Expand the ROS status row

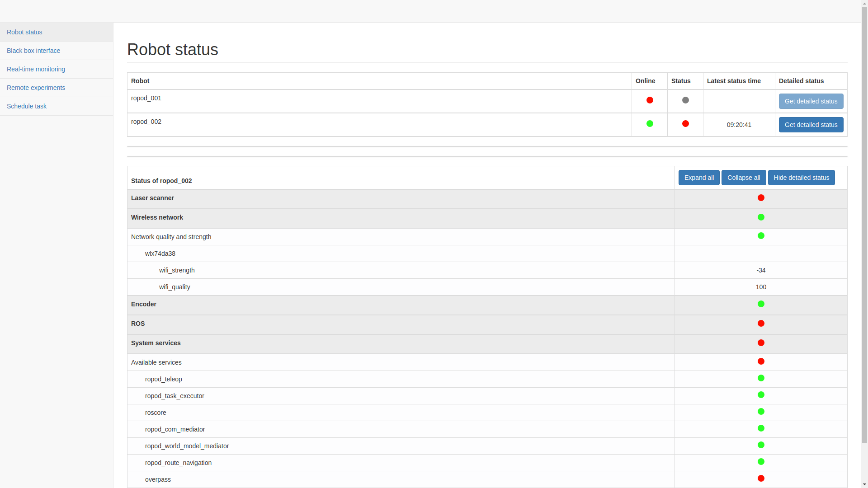point(138,324)
